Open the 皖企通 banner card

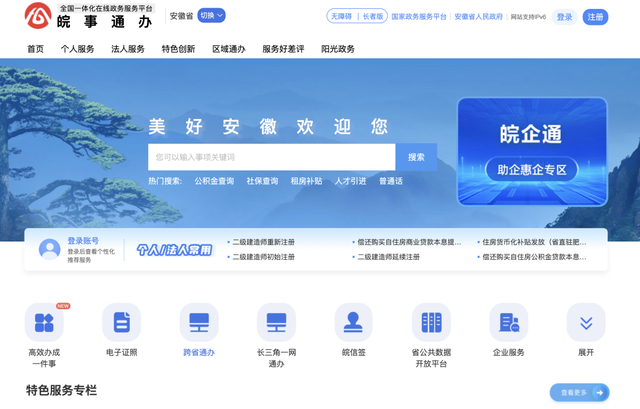(532, 151)
